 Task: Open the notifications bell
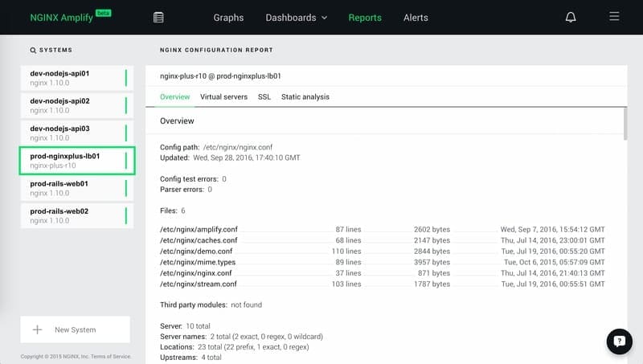[571, 17]
